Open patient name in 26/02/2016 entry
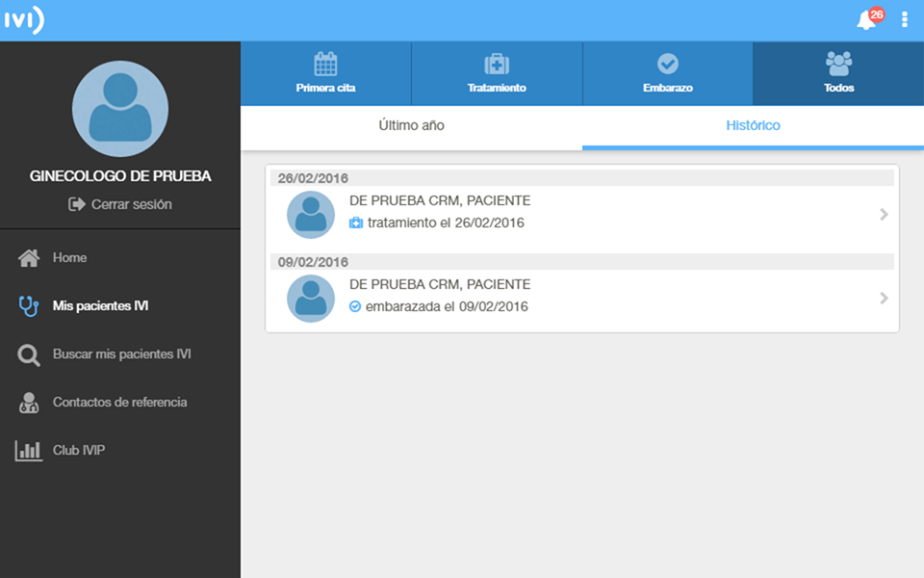 point(440,200)
